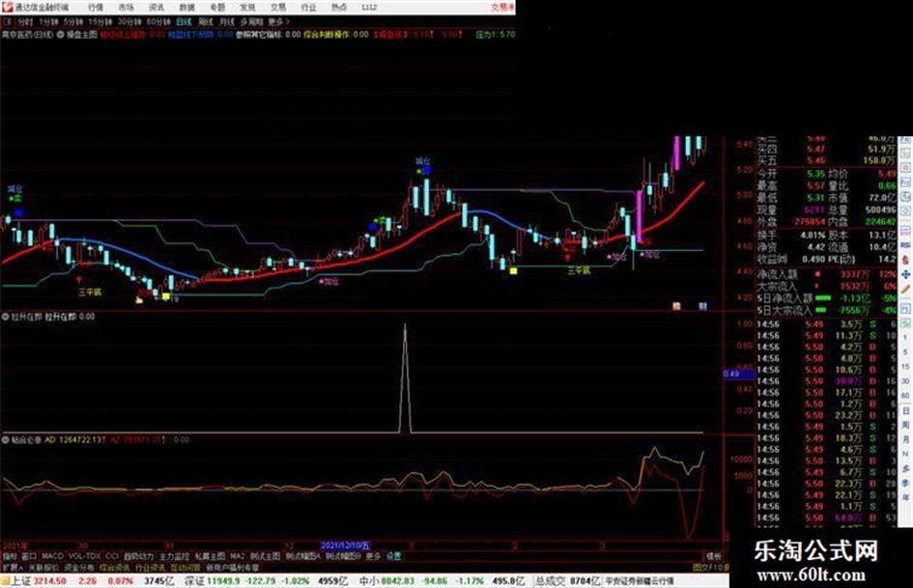Open the 多周期 view
This screenshot has height=588, width=913.
(251, 21)
